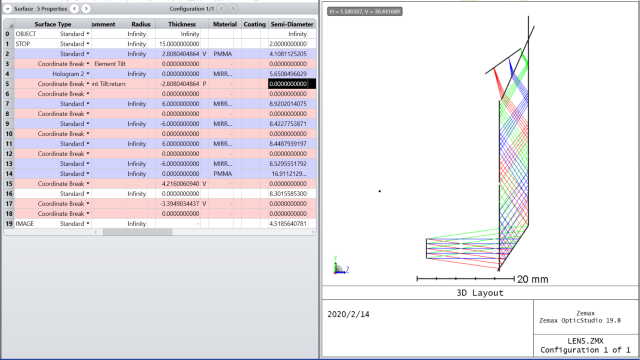640x360 pixels.
Task: Click the 3D Layout title label
Action: click(x=480, y=293)
